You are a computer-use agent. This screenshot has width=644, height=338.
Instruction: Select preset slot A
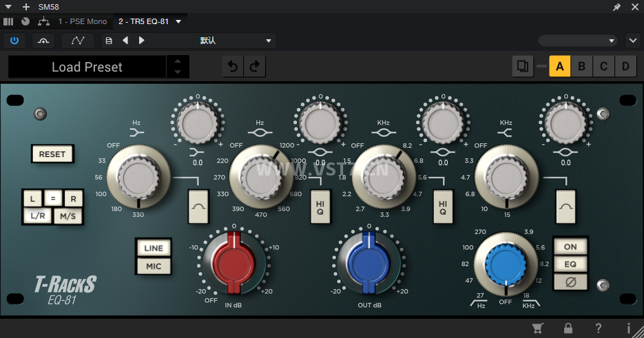(560, 66)
